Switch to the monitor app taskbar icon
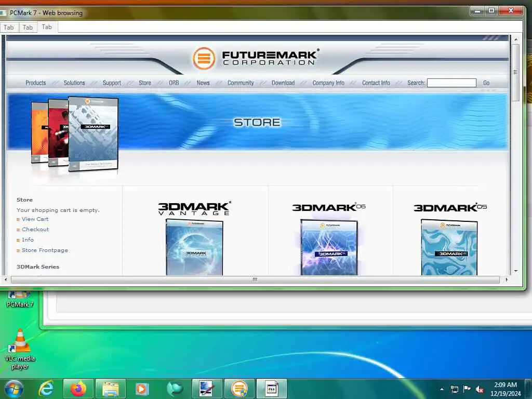Image resolution: width=532 pixels, height=399 pixels. tap(207, 389)
